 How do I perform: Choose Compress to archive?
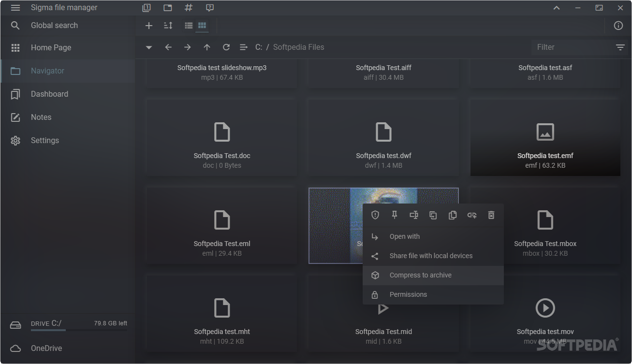pyautogui.click(x=433, y=276)
